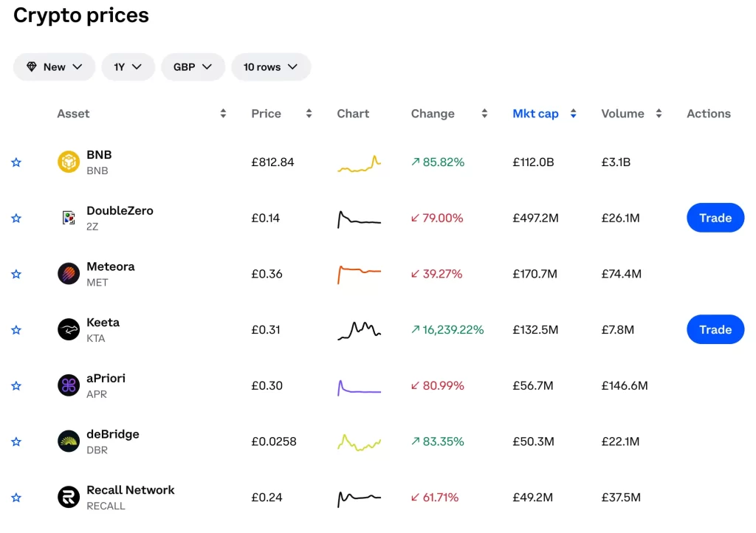
Task: Add BNB to watchlist with star
Action: [x=16, y=162]
